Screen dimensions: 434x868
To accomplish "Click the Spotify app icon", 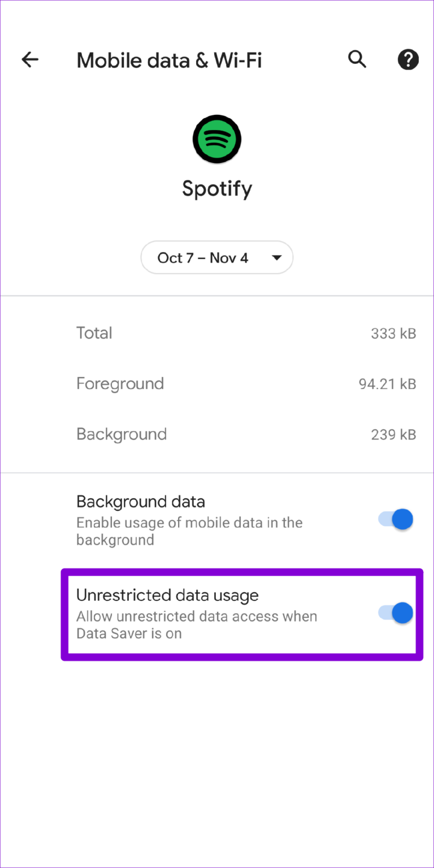I will tap(217, 139).
